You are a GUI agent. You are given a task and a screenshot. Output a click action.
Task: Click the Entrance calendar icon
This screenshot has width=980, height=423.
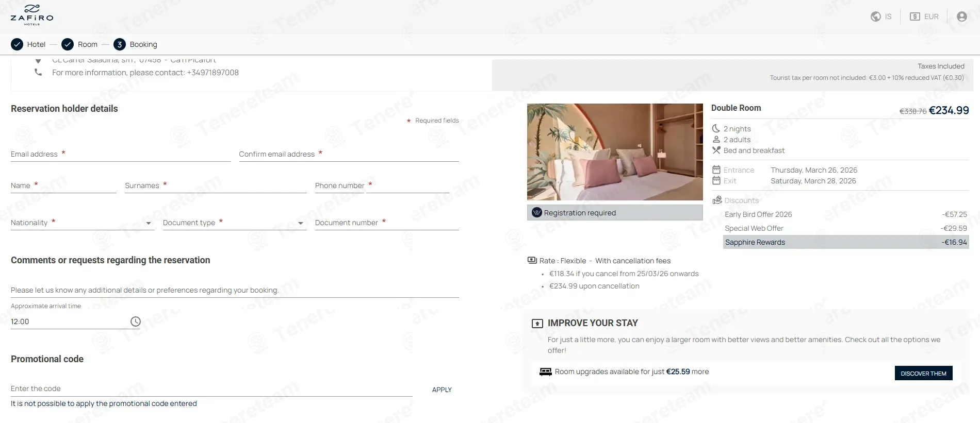(716, 170)
